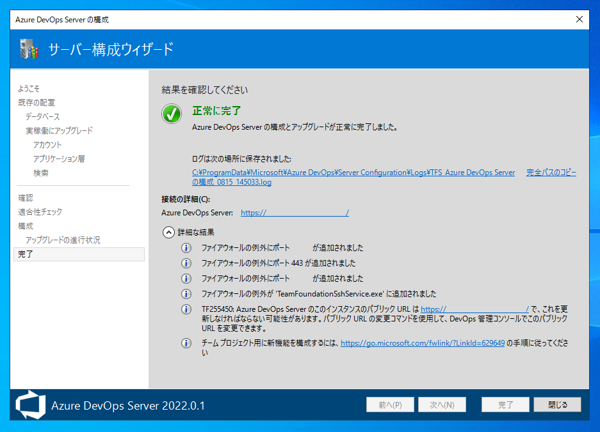Click 完全パスのコピー link
The height and width of the screenshot is (432, 600).
click(551, 173)
